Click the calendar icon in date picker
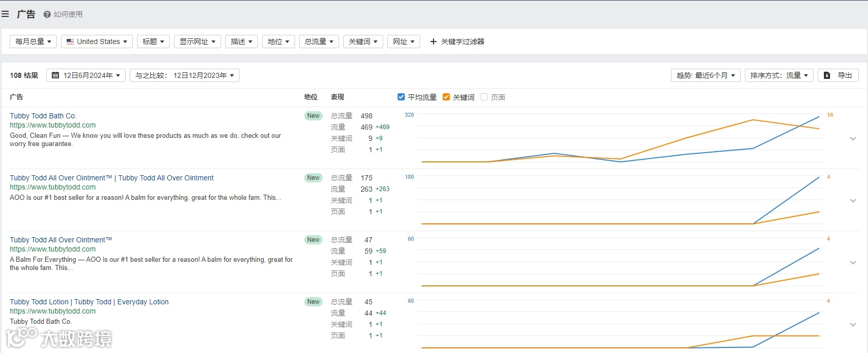The height and width of the screenshot is (353, 868). click(x=55, y=75)
